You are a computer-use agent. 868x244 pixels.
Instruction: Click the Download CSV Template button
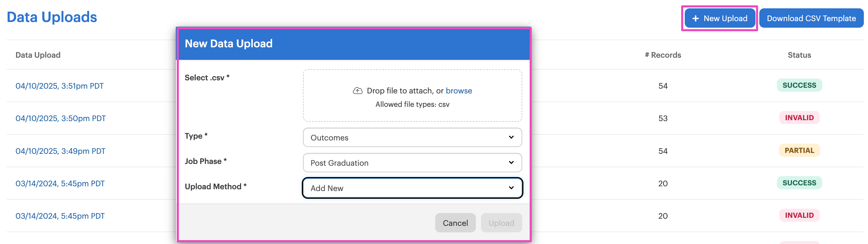[x=811, y=18]
